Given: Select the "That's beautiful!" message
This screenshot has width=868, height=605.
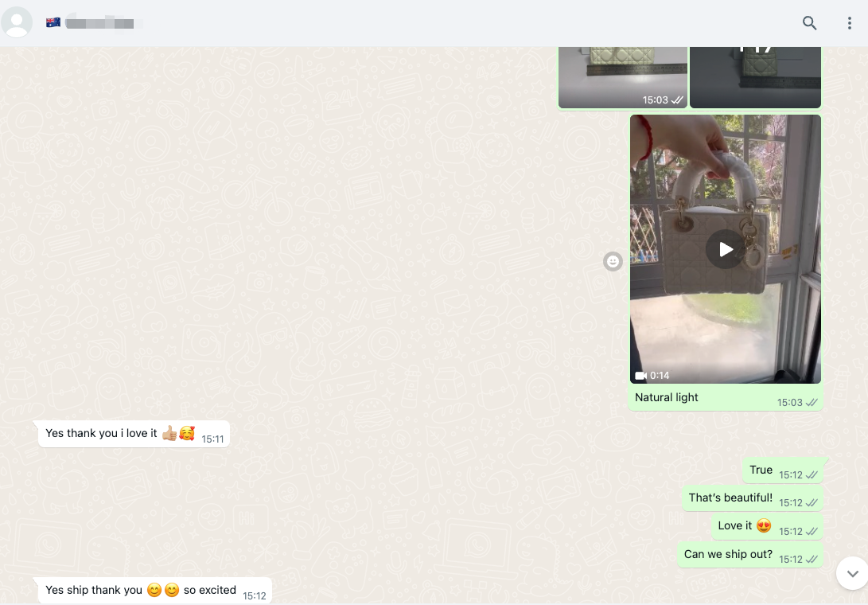Looking at the screenshot, I should pyautogui.click(x=753, y=498).
